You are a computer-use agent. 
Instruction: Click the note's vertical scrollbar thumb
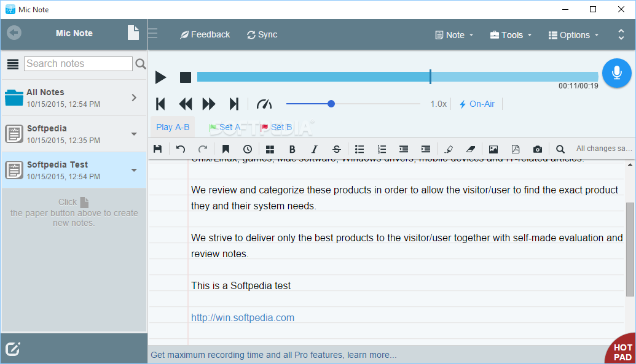pyautogui.click(x=629, y=249)
